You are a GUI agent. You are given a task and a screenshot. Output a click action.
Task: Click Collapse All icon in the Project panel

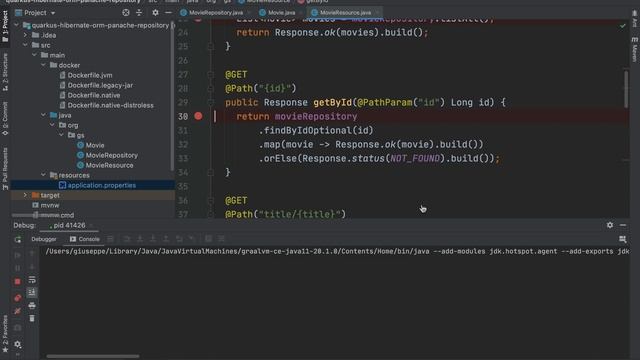(139, 13)
